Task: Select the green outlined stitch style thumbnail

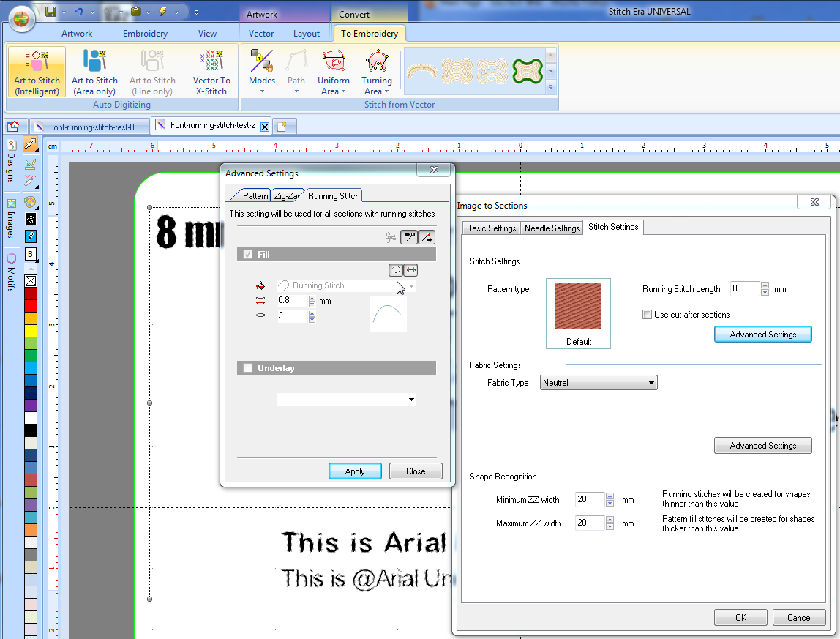Action: (x=527, y=70)
